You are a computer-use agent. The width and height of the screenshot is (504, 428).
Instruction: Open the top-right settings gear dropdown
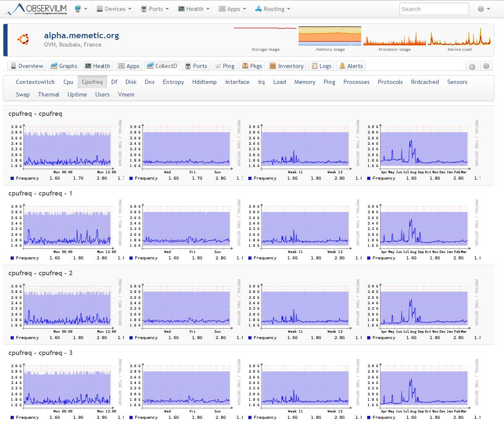[x=484, y=9]
